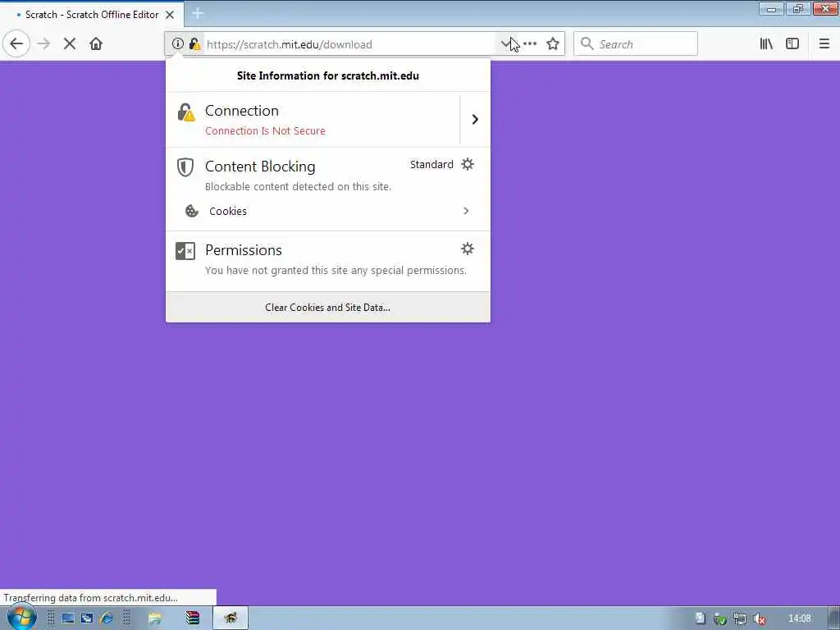The width and height of the screenshot is (840, 630).
Task: Click 'Site Information for scratch.mit.edu' heading
Action: [x=328, y=75]
